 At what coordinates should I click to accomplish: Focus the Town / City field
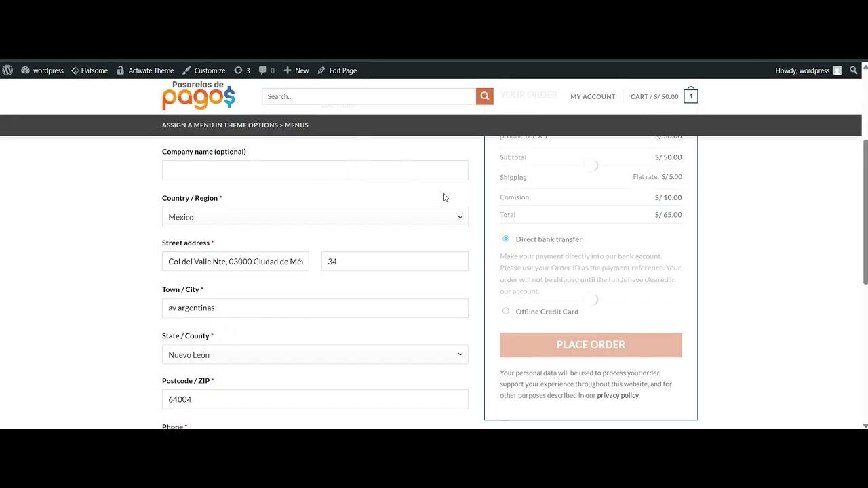(x=315, y=308)
